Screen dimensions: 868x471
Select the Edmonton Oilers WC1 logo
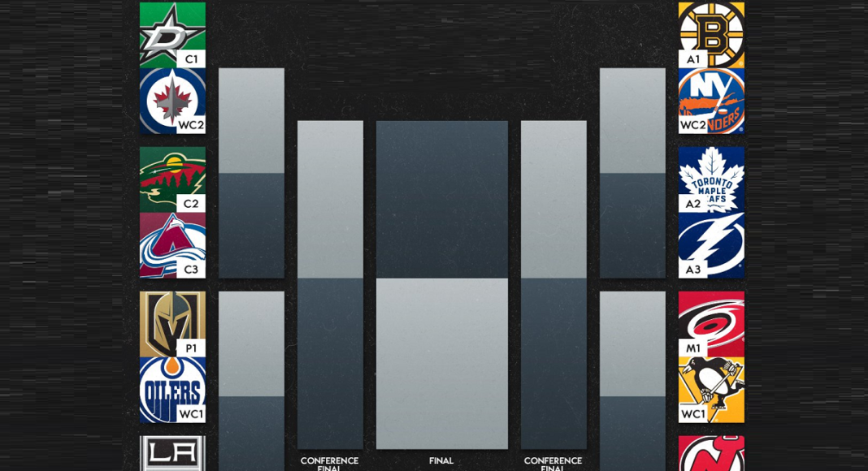(173, 391)
